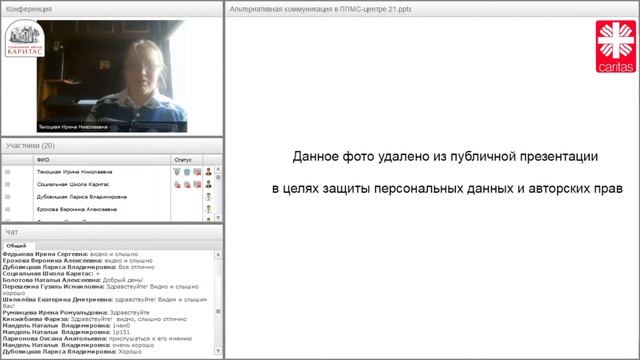640x360 pixels.
Task: Click chat message by Федькова Ирина Сергеевна
Action: tap(70, 254)
